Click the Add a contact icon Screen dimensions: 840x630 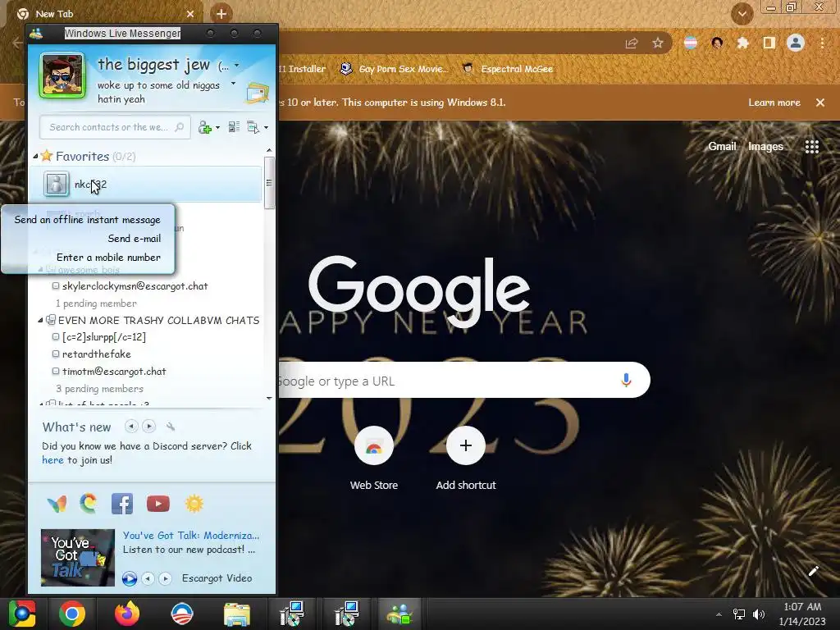tap(204, 127)
